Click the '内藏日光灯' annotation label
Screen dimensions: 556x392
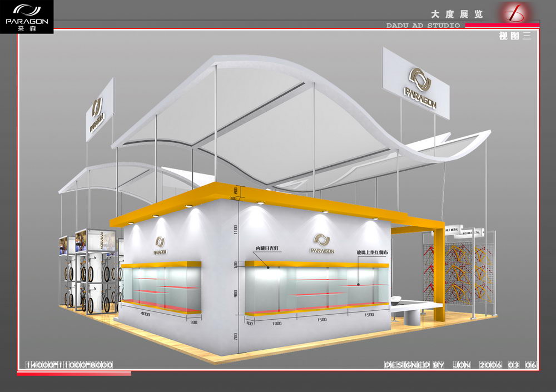(x=267, y=248)
